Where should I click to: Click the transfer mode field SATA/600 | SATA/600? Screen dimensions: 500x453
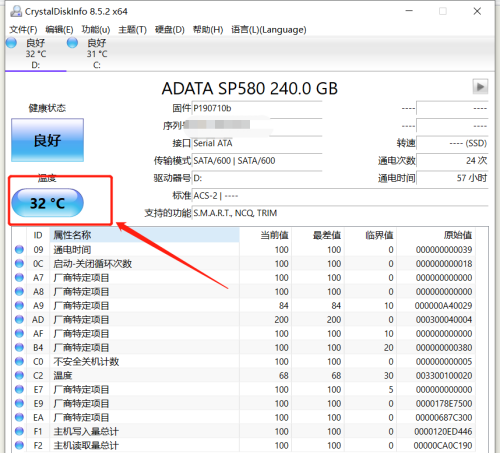coord(257,161)
